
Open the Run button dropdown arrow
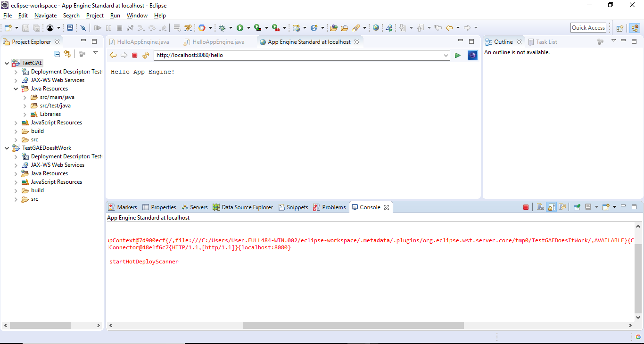[x=248, y=28]
